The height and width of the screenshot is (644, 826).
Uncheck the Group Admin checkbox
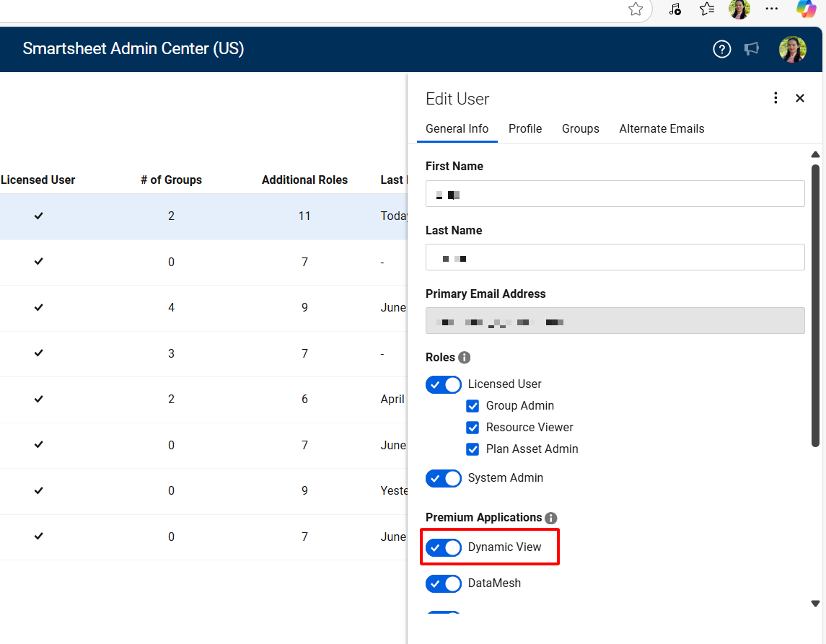click(473, 406)
